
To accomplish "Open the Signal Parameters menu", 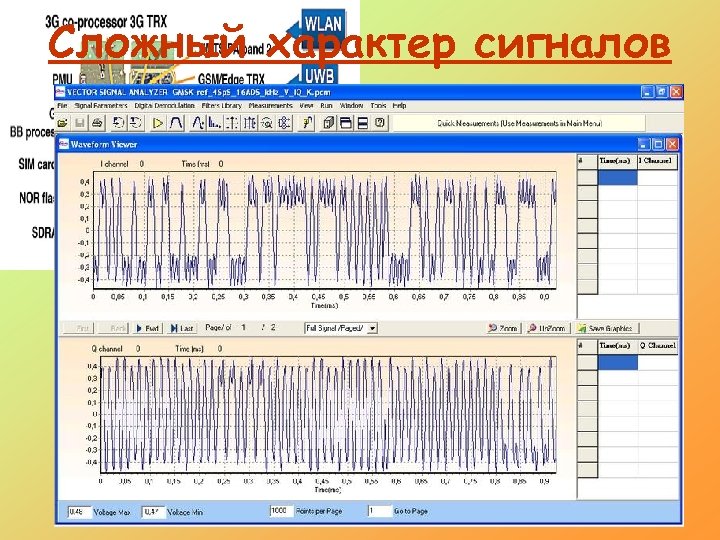I will point(101,106).
